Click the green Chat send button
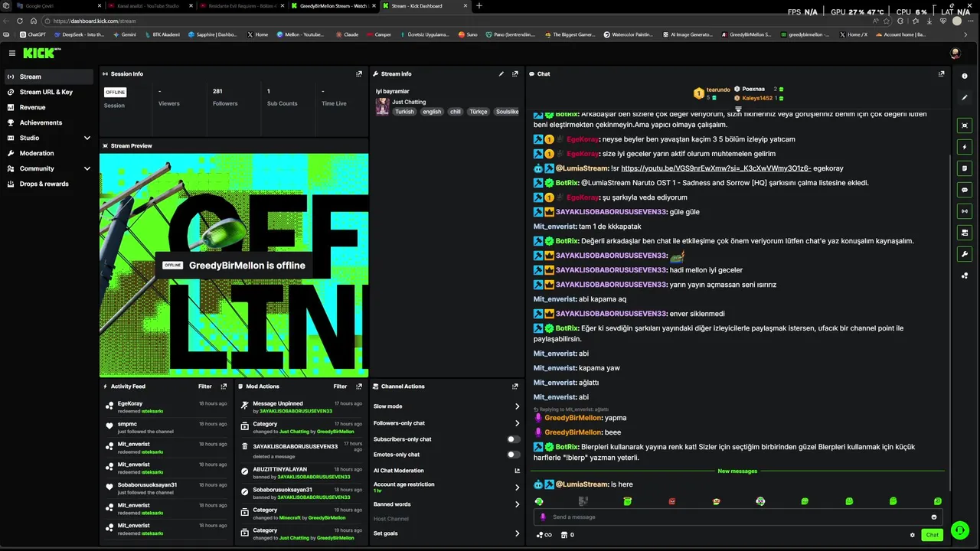The image size is (980, 551). coord(932,535)
